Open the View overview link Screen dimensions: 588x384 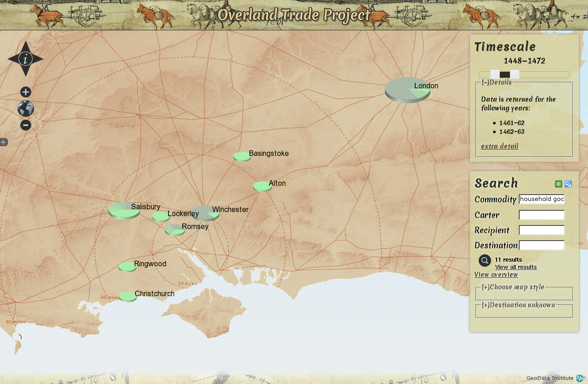point(496,275)
